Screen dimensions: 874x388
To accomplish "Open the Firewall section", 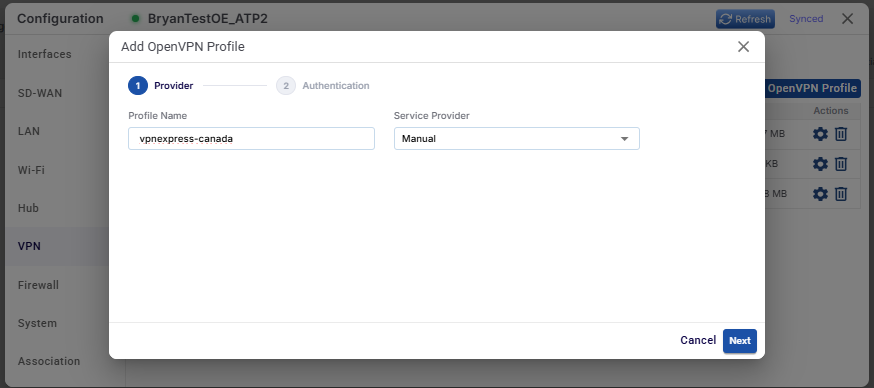I will 38,285.
